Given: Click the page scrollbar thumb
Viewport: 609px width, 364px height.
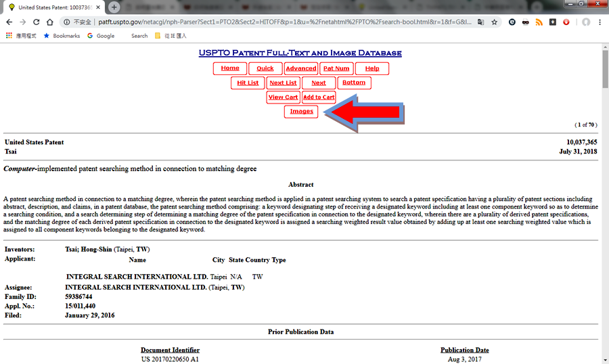Looking at the screenshot, I should pos(606,69).
